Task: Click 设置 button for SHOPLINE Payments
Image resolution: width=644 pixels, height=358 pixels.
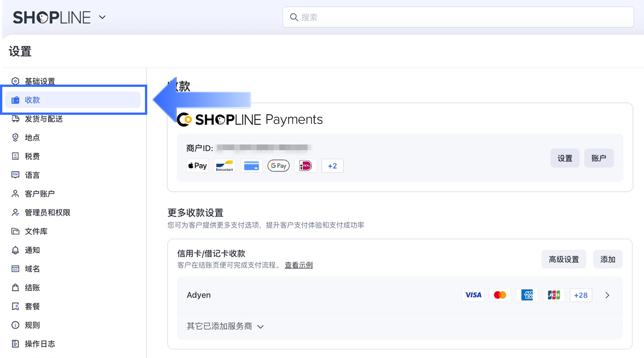Action: [565, 158]
